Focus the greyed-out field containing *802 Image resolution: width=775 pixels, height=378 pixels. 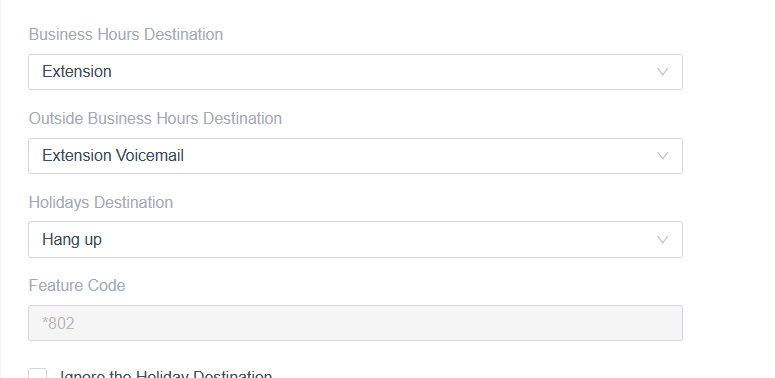coord(355,323)
